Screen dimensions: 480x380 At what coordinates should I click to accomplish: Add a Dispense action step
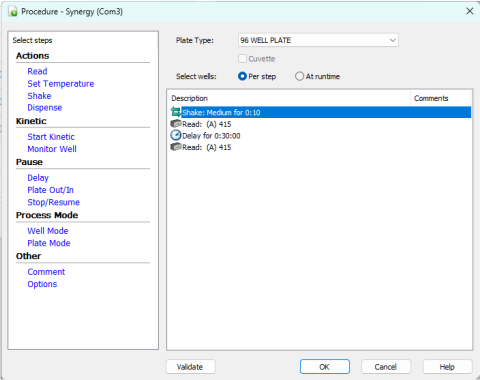coord(45,108)
